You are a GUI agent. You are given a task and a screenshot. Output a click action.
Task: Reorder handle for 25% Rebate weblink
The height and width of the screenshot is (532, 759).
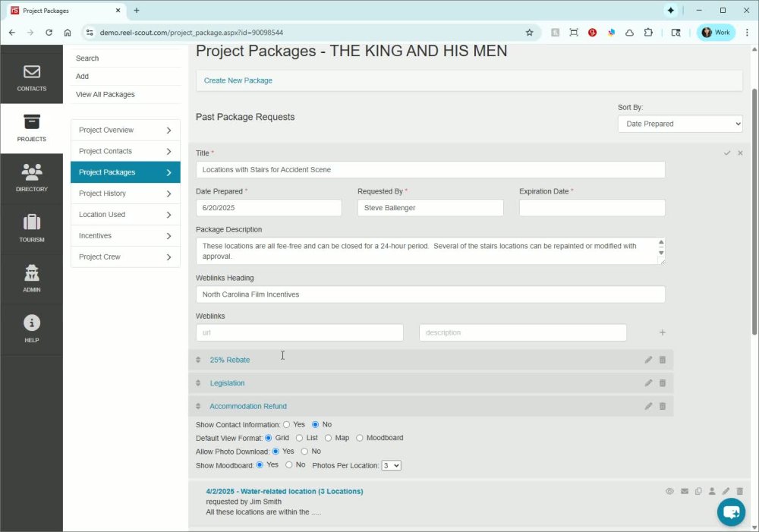pyautogui.click(x=198, y=360)
